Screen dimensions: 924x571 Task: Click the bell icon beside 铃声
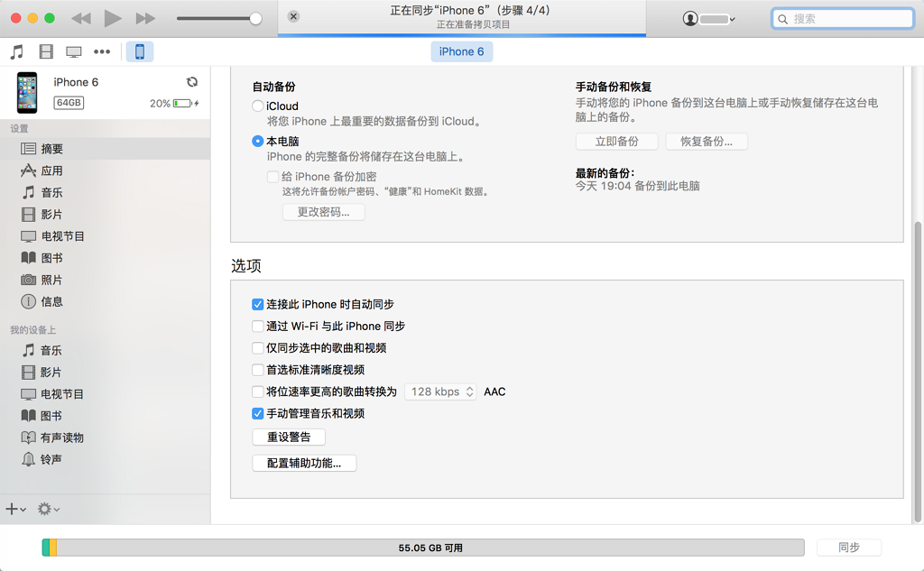click(x=28, y=459)
